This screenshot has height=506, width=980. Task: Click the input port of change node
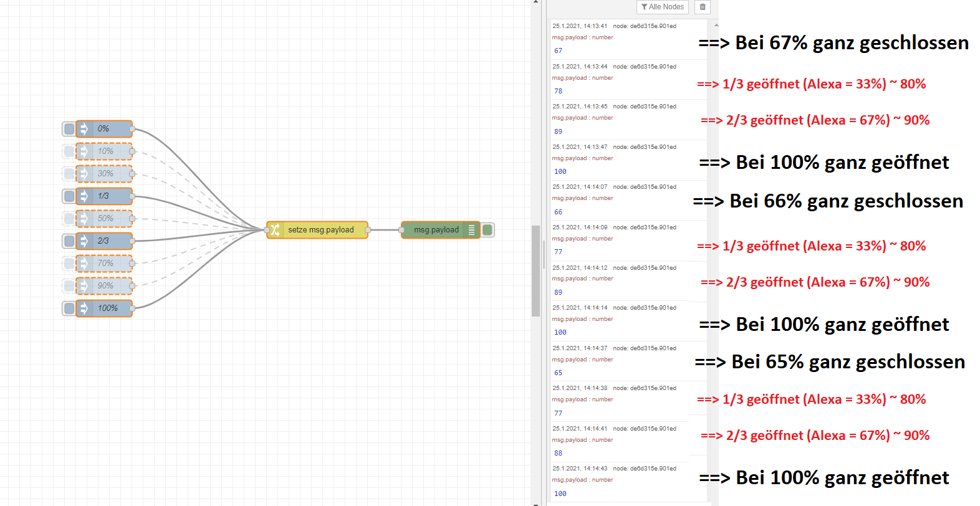pos(267,230)
